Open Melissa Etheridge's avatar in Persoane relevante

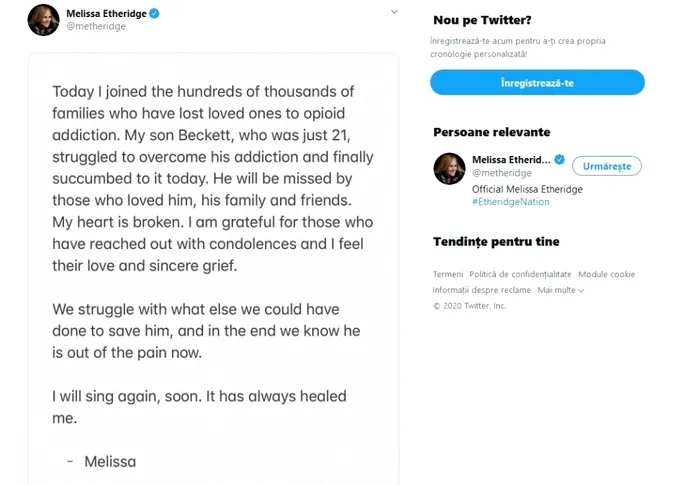pos(450,168)
